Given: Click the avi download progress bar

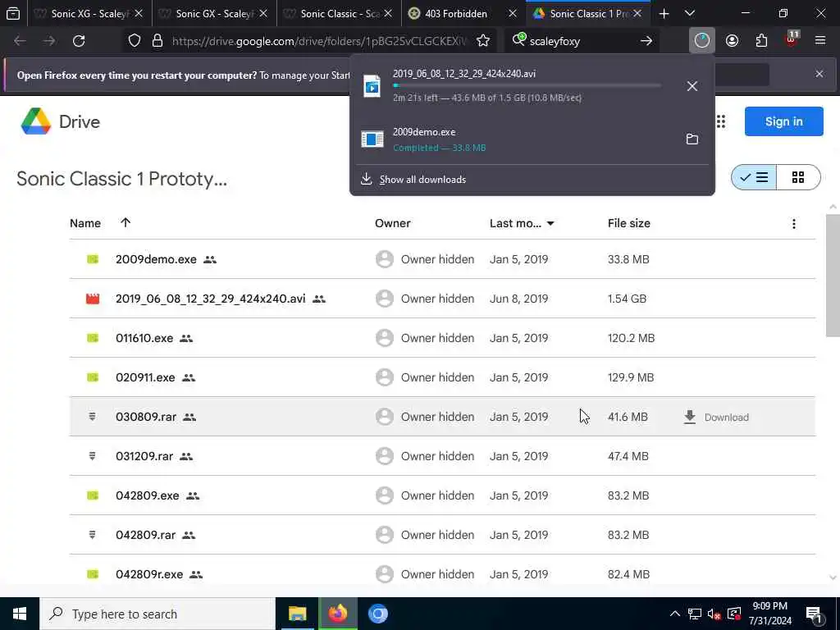Looking at the screenshot, I should pyautogui.click(x=527, y=85).
